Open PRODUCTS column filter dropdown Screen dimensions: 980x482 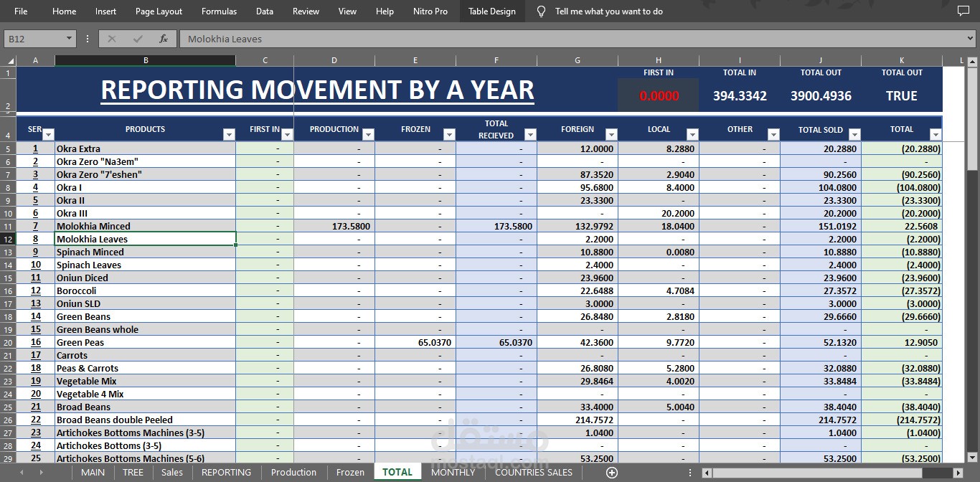tap(229, 134)
